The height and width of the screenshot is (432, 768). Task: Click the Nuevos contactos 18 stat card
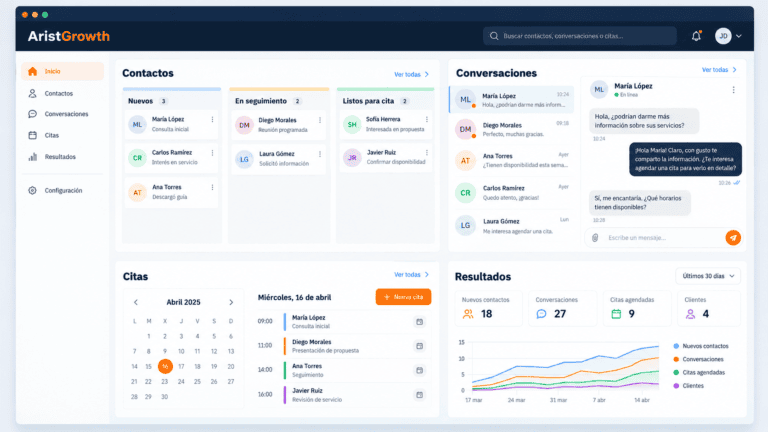click(x=488, y=308)
